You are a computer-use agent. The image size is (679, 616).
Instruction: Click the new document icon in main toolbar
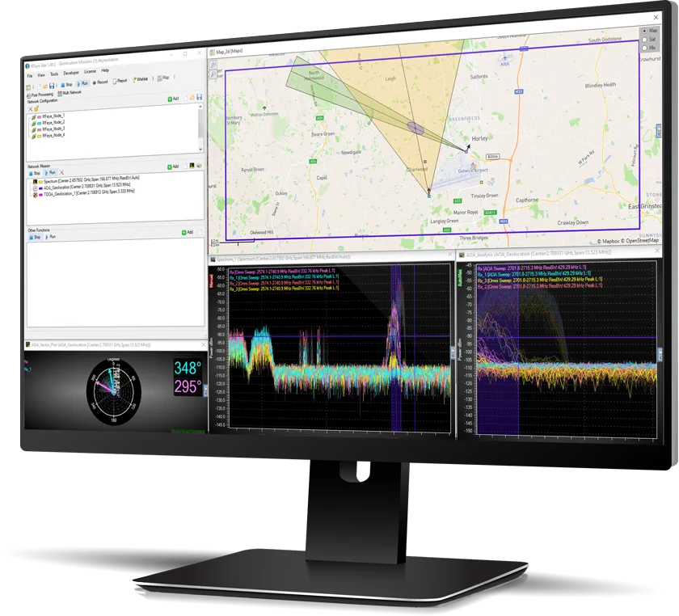(39, 87)
